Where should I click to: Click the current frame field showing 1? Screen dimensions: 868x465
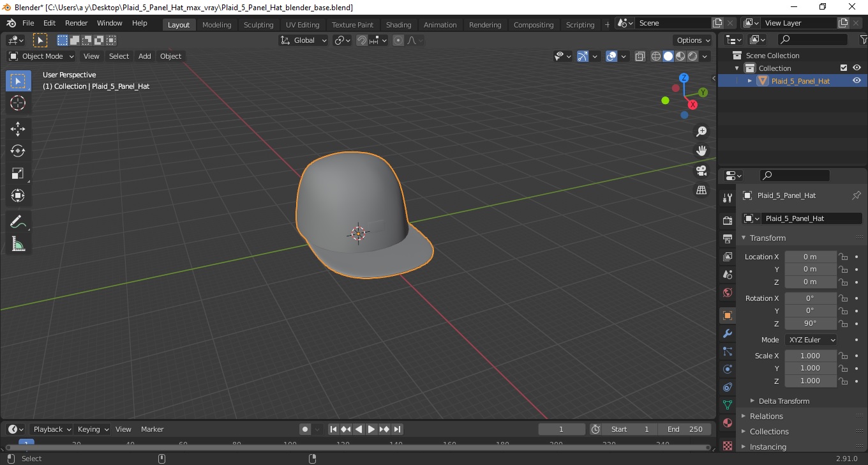(562, 429)
